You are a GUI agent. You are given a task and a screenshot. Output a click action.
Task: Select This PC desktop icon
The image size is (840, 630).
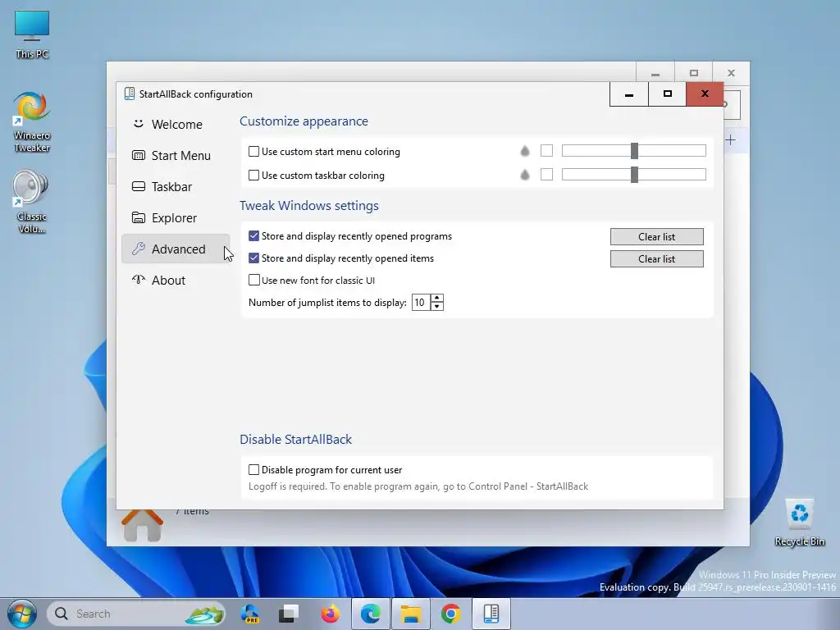pyautogui.click(x=32, y=34)
